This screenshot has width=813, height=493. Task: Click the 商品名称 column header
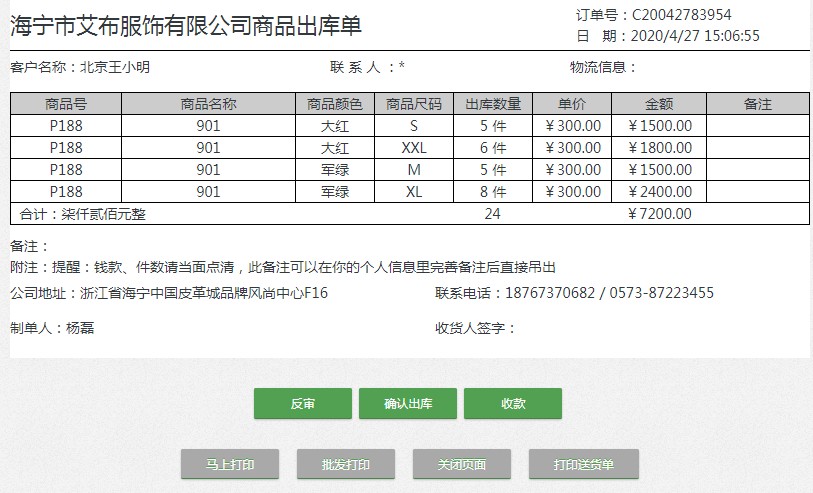(208, 104)
